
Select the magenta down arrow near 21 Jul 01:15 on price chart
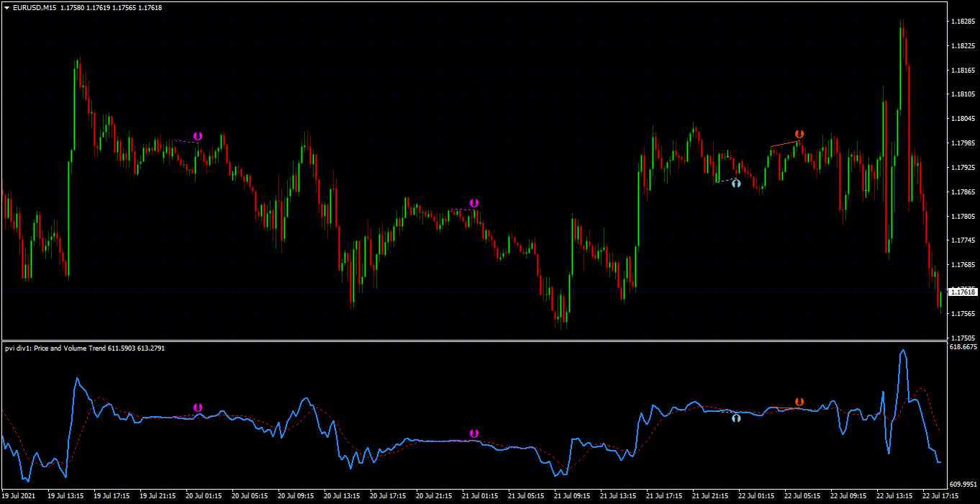[473, 204]
